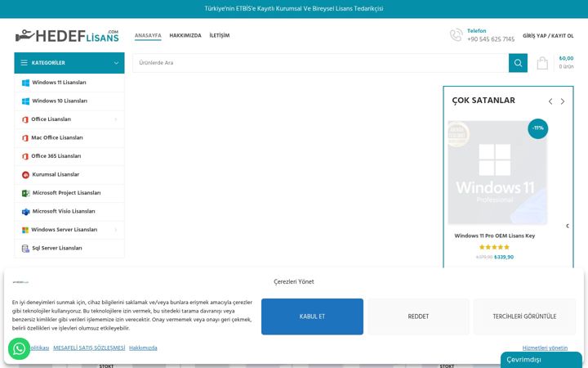Image resolution: width=588 pixels, height=368 pixels.
Task: Click the Çerezleri Yönet heading
Action: (294, 281)
